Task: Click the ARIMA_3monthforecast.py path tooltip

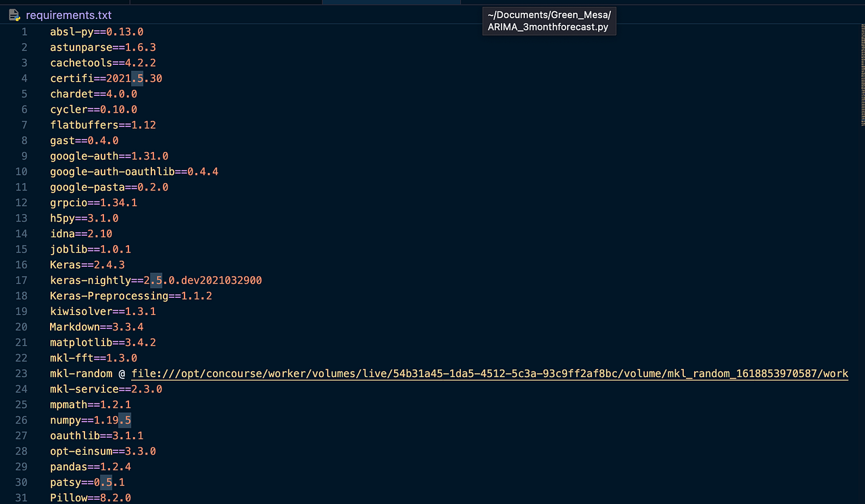Action: (549, 21)
